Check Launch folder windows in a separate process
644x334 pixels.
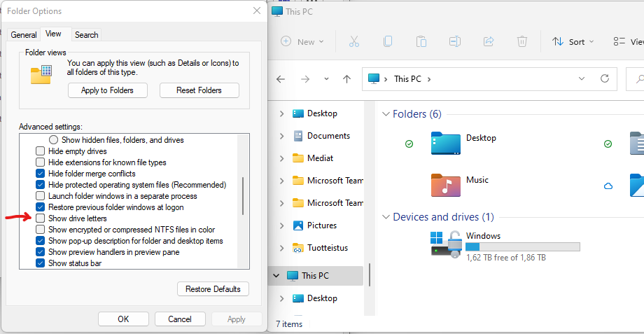pos(41,196)
